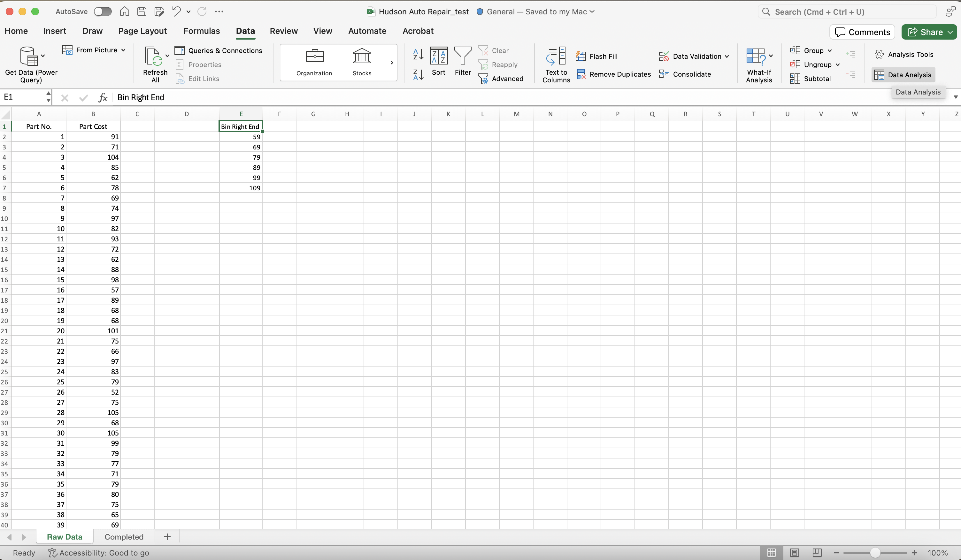The height and width of the screenshot is (560, 961).
Task: Open the Completed sheet tab
Action: point(124,536)
